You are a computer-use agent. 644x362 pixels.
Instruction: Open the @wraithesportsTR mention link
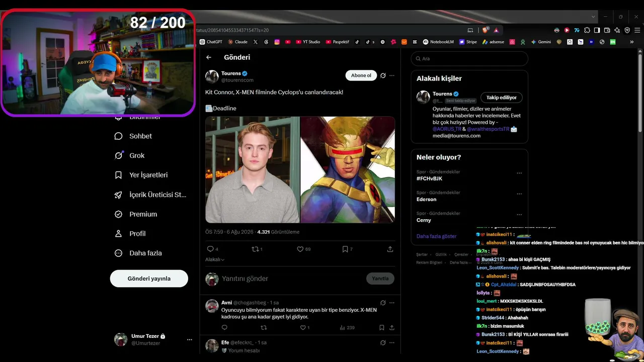point(488,129)
